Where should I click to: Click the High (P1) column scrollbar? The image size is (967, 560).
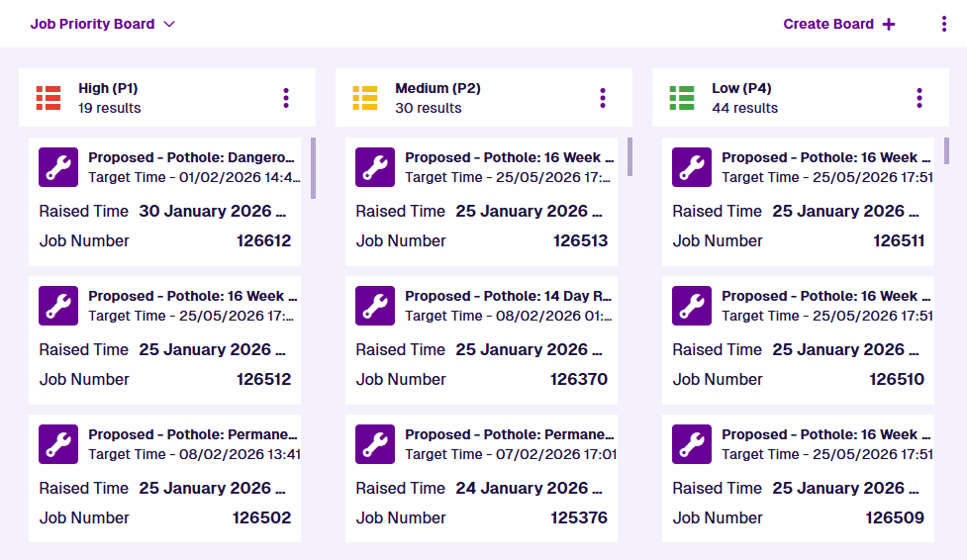pyautogui.click(x=313, y=168)
